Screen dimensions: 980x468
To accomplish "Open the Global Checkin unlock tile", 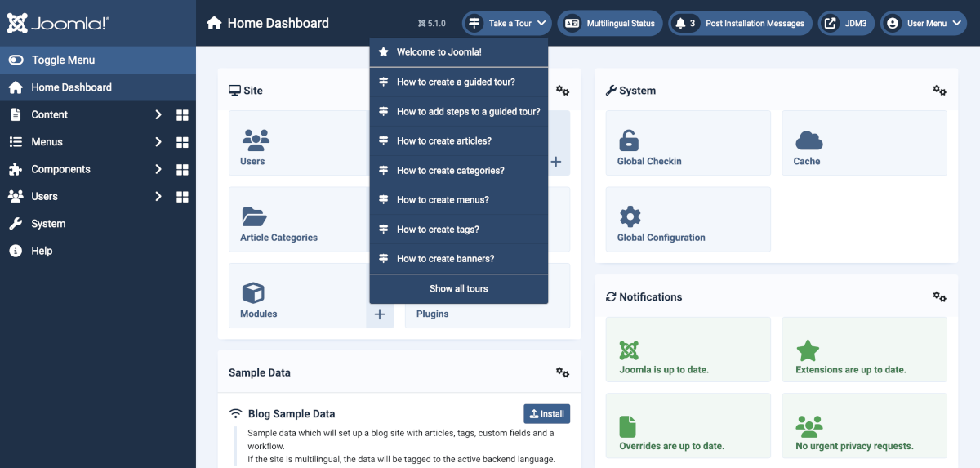I will (688, 143).
